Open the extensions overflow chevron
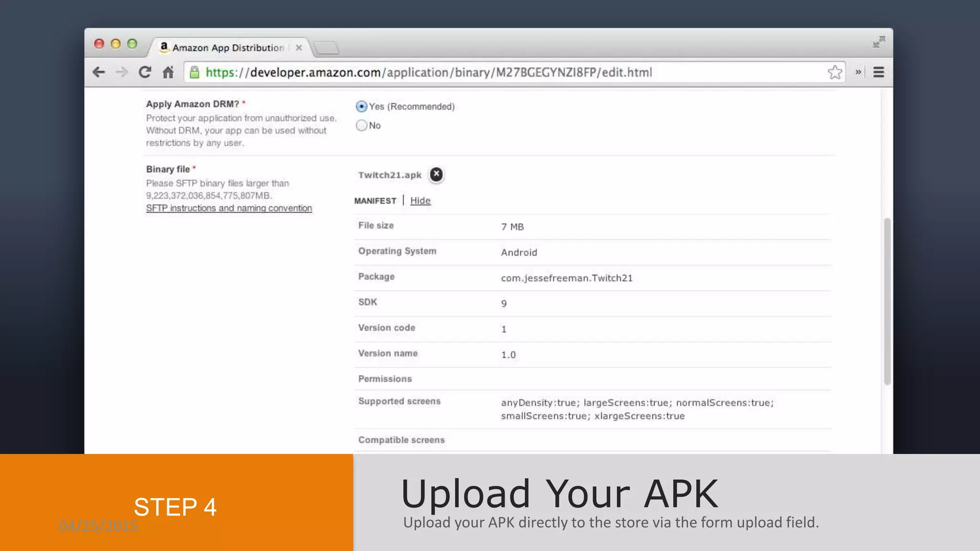 [858, 72]
